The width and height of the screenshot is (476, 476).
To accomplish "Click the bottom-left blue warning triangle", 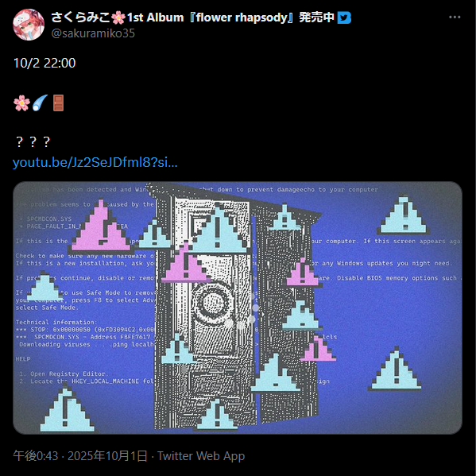I will click(67, 408).
